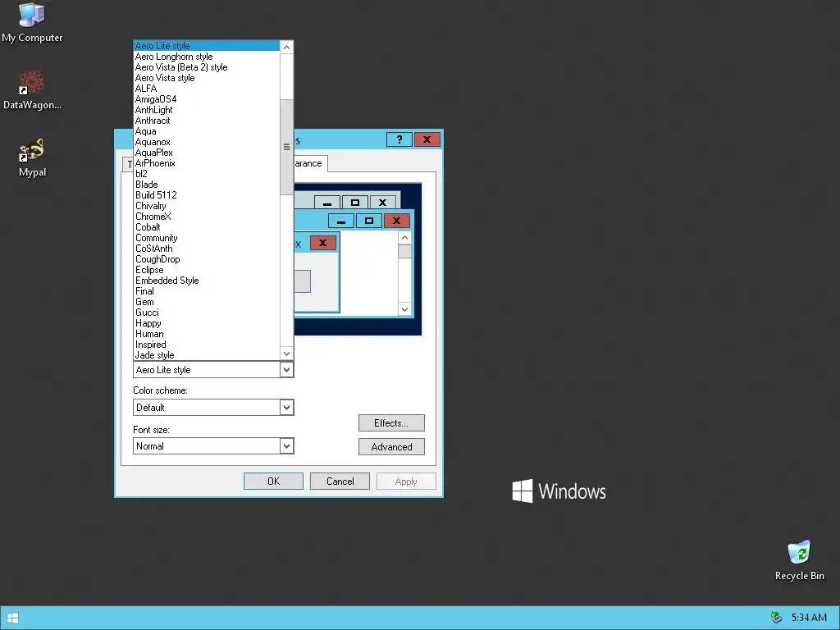
Task: Choose the CoughDrop style
Action: (206, 260)
